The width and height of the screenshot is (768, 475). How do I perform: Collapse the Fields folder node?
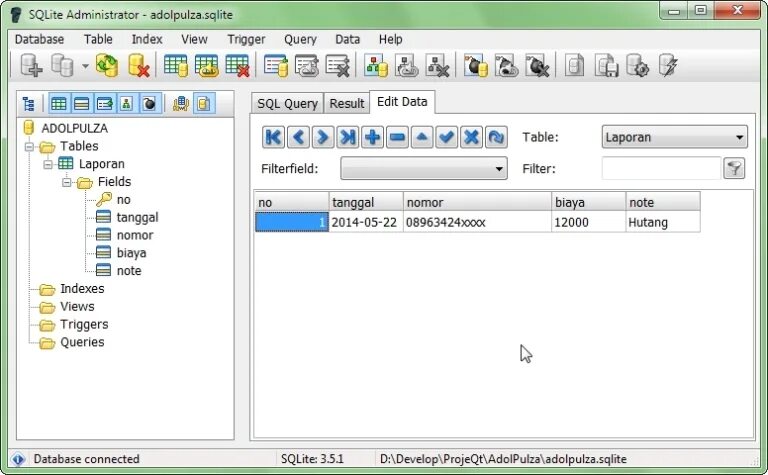point(67,182)
